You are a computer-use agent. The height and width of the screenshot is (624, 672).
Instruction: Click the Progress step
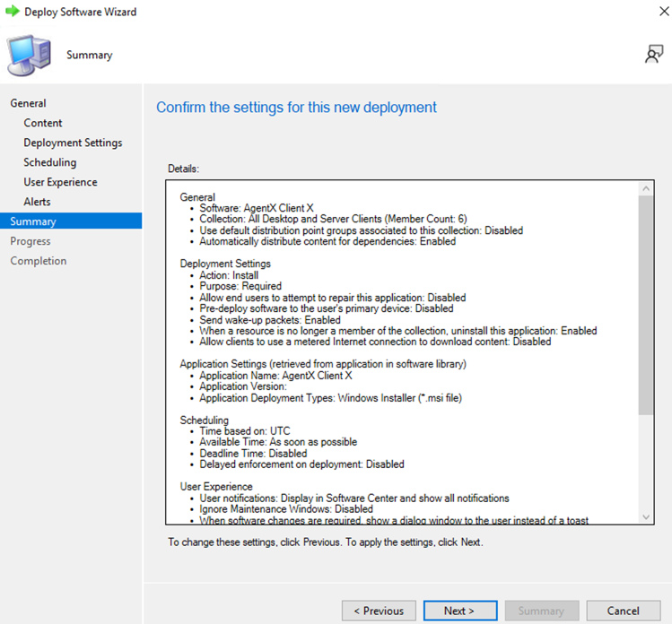(x=31, y=241)
